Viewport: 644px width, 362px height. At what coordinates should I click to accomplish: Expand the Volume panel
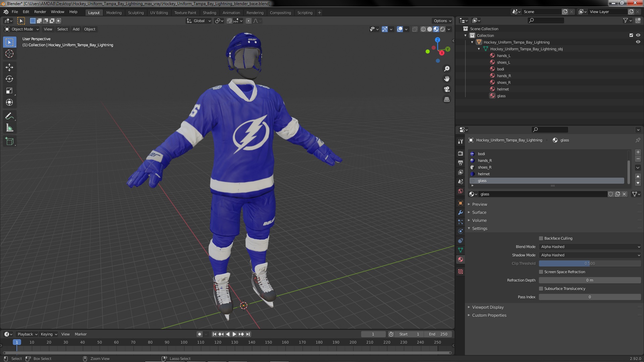pyautogui.click(x=479, y=221)
